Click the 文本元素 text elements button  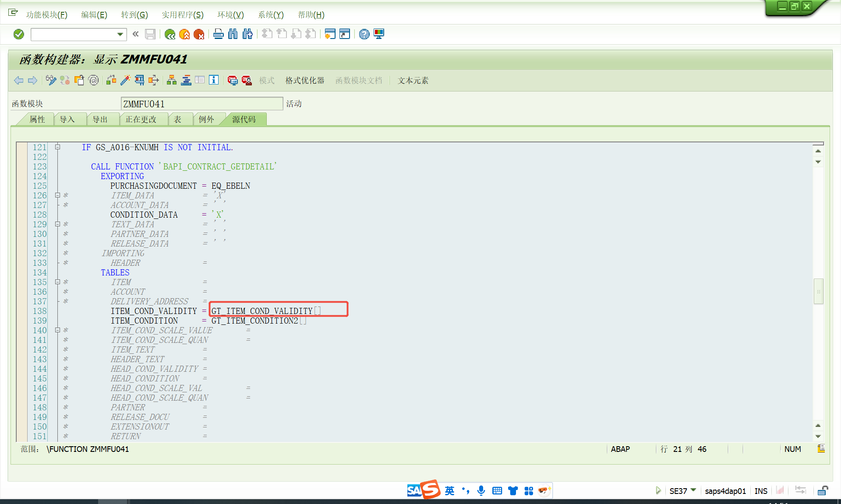click(x=413, y=81)
